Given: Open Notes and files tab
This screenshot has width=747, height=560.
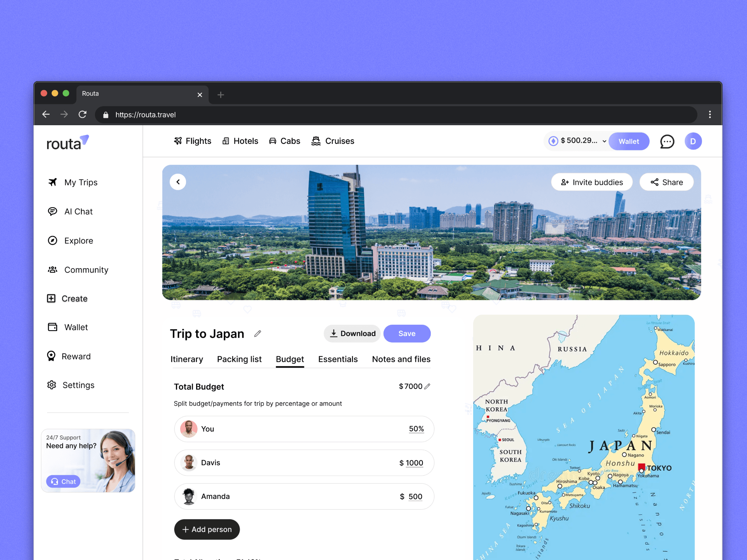Looking at the screenshot, I should [401, 359].
